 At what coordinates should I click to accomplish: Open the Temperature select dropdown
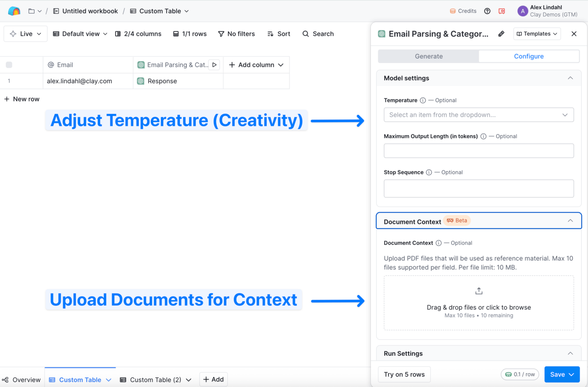(x=479, y=115)
